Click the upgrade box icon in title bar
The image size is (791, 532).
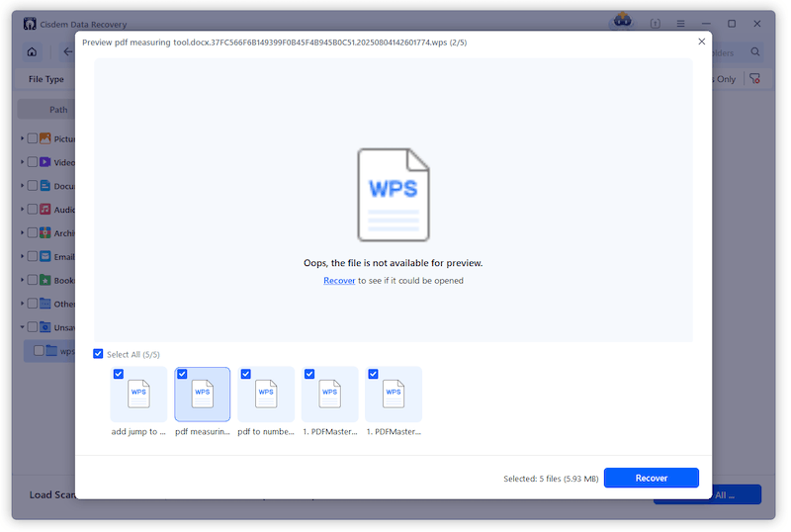point(656,24)
